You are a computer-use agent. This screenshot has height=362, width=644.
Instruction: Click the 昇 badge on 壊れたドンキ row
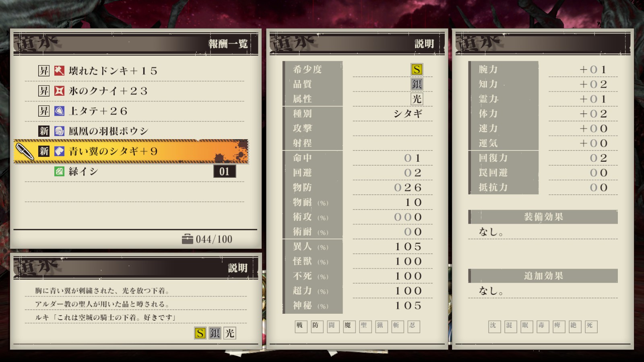point(43,71)
